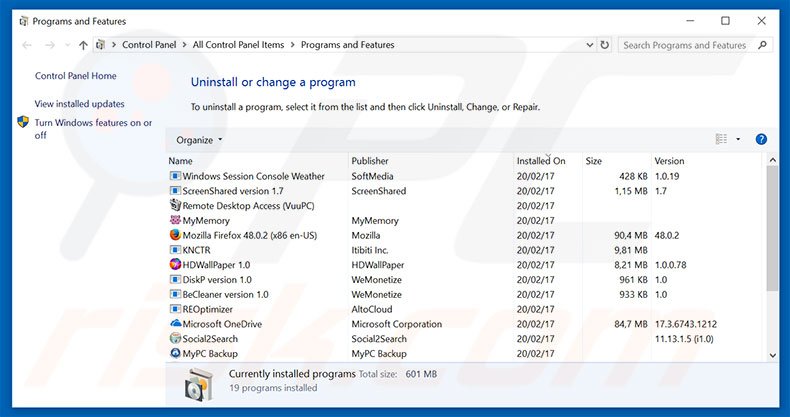Viewport: 790px width, 417px height.
Task: Sort by the Size column header
Action: pos(617,161)
